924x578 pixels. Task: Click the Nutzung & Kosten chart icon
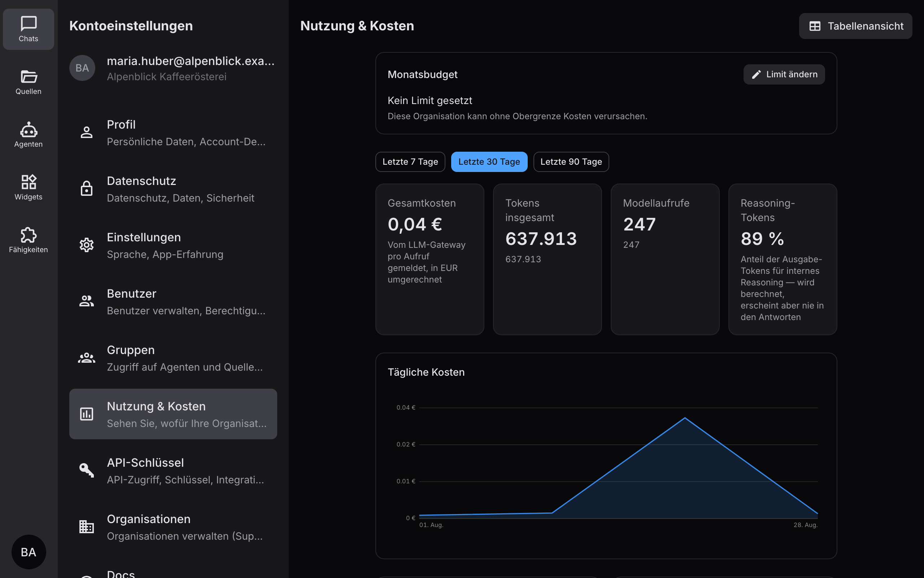click(x=87, y=414)
